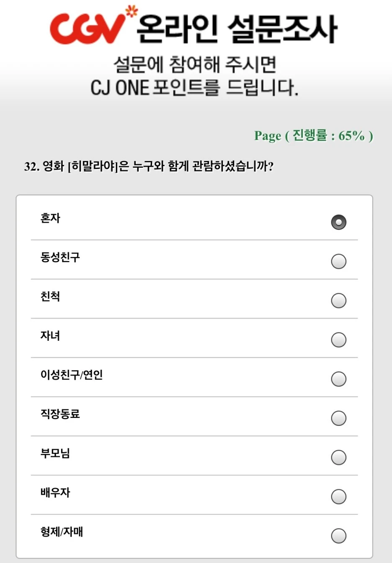Click the 온라인 설문조사 header title

tap(237, 29)
